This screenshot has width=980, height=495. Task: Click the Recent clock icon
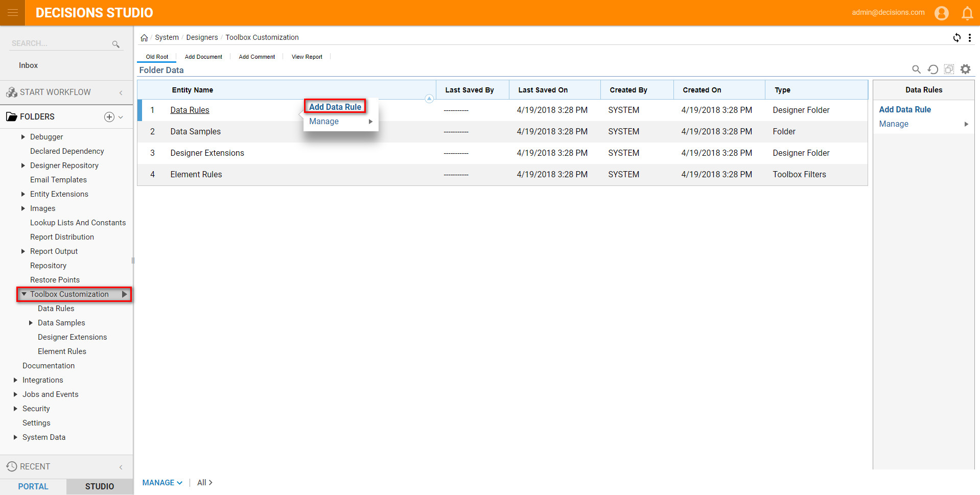11,466
